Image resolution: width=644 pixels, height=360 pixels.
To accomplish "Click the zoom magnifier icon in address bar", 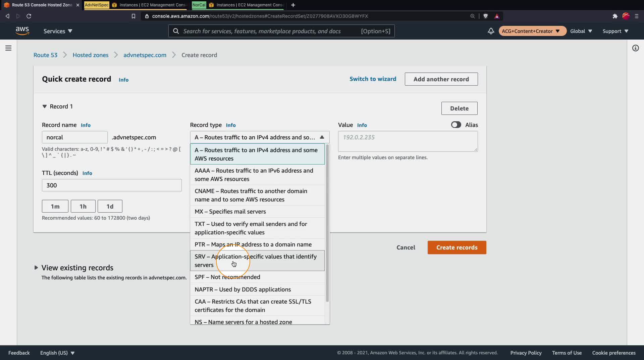I will (472, 16).
